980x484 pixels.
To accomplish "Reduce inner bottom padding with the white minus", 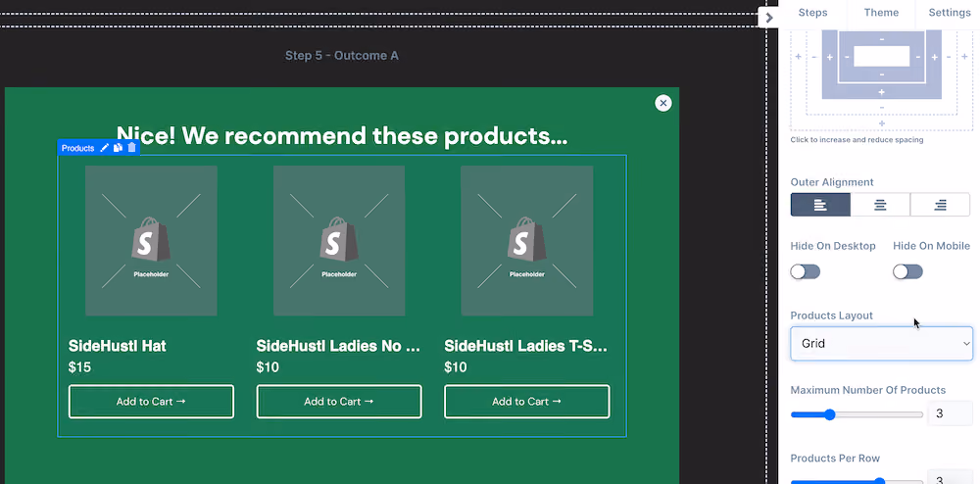I will click(882, 74).
